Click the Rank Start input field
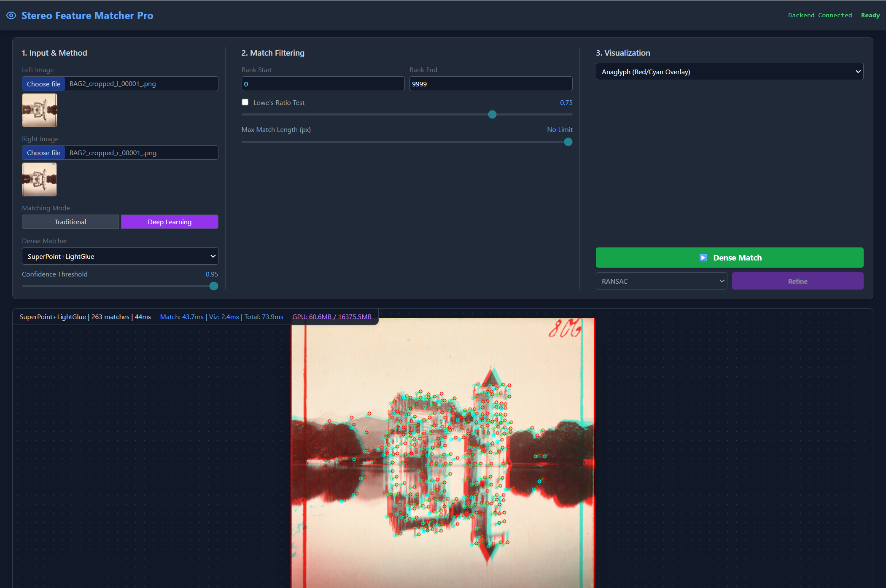This screenshot has height=588, width=886. click(x=323, y=84)
